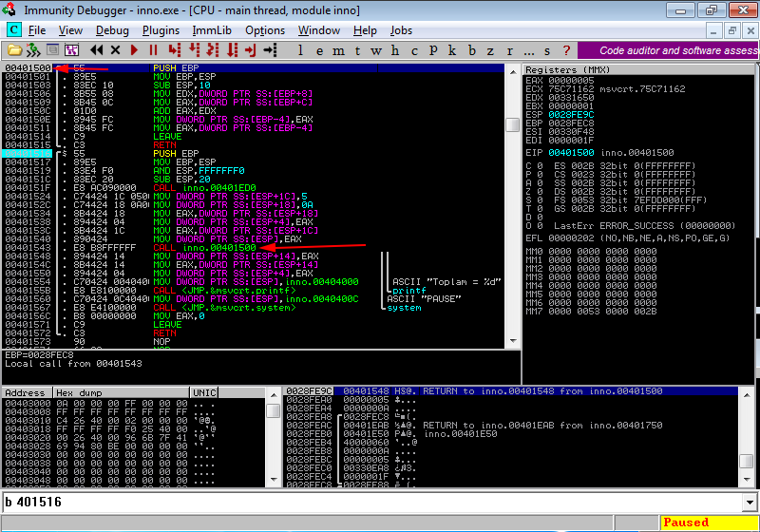Image resolution: width=760 pixels, height=532 pixels.
Task: Click the command input field
Action: pos(372,502)
